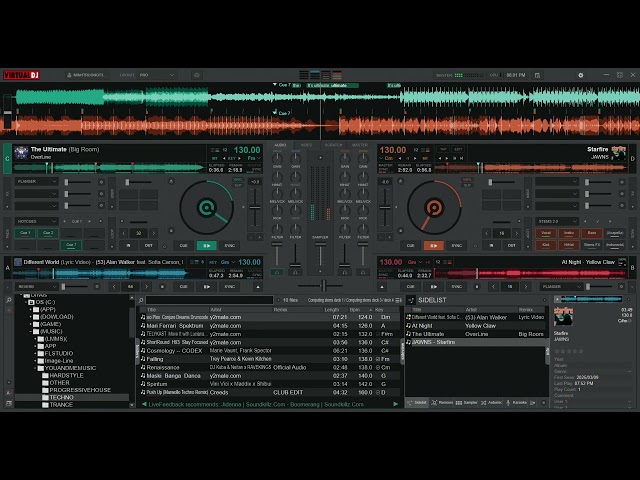Set loop IN on deck C
The width and height of the screenshot is (640, 480).
click(128, 246)
